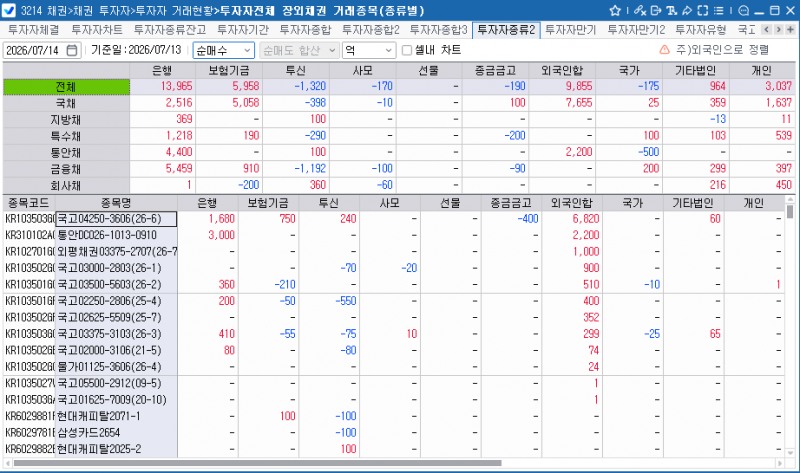Image resolution: width=800 pixels, height=473 pixels.
Task: Select bond 삼성카드2654
Action: coord(116,433)
